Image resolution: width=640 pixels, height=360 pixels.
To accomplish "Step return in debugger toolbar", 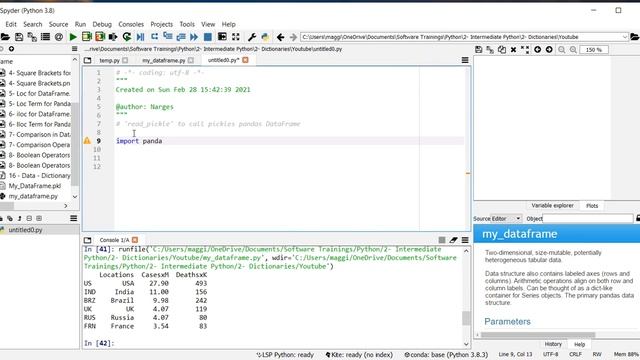I will click(181, 37).
